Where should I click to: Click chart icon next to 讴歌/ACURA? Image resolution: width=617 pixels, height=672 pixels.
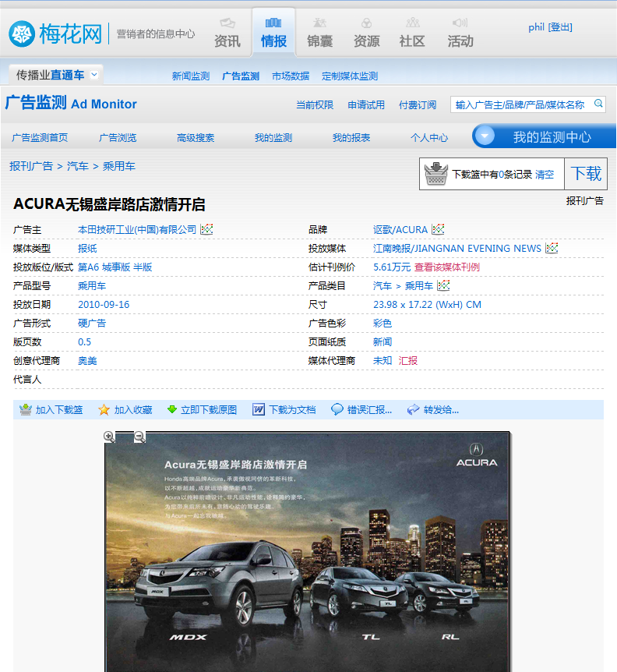438,229
